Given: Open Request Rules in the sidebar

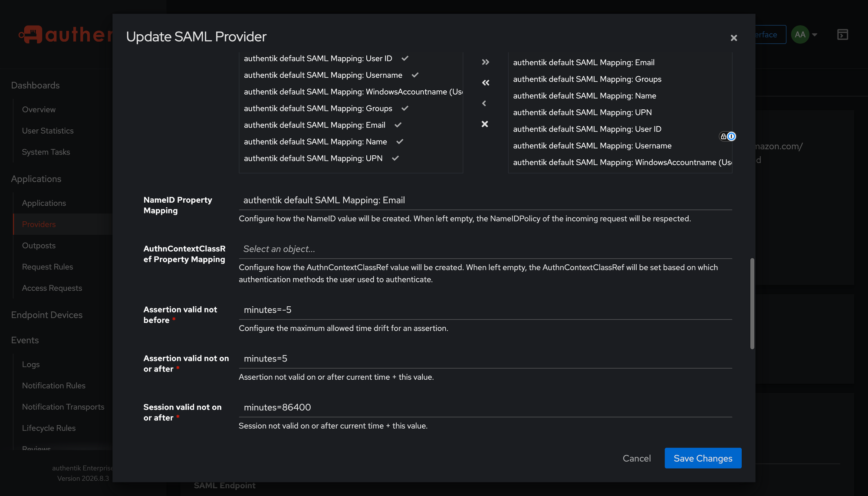Looking at the screenshot, I should tap(47, 267).
